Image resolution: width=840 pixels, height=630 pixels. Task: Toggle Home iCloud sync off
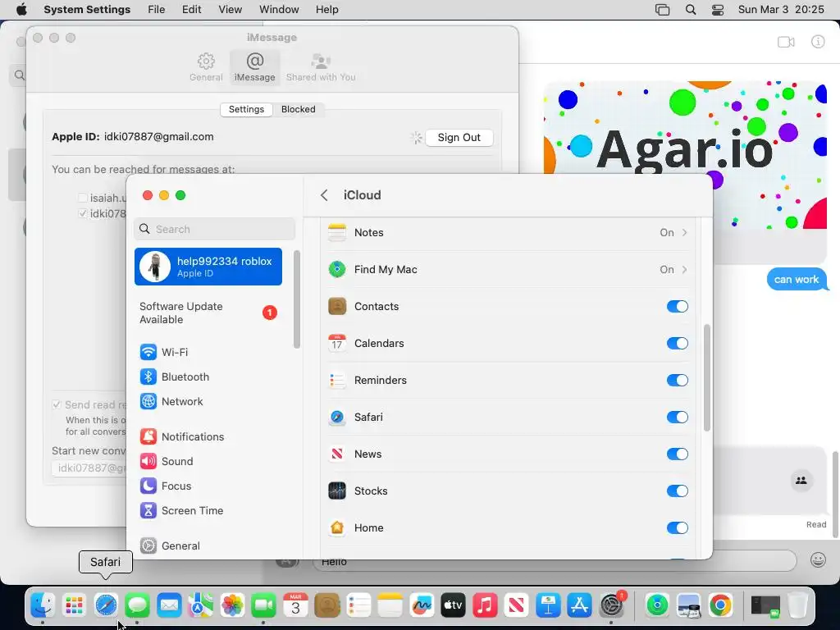click(x=677, y=528)
